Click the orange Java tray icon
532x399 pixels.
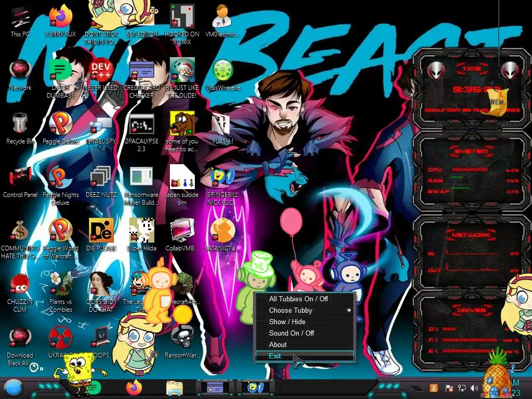(434, 388)
